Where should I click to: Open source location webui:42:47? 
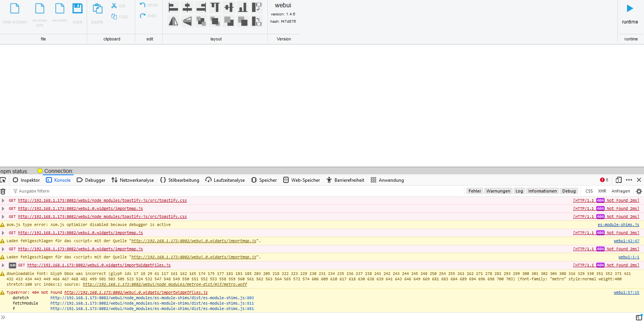click(x=626, y=241)
